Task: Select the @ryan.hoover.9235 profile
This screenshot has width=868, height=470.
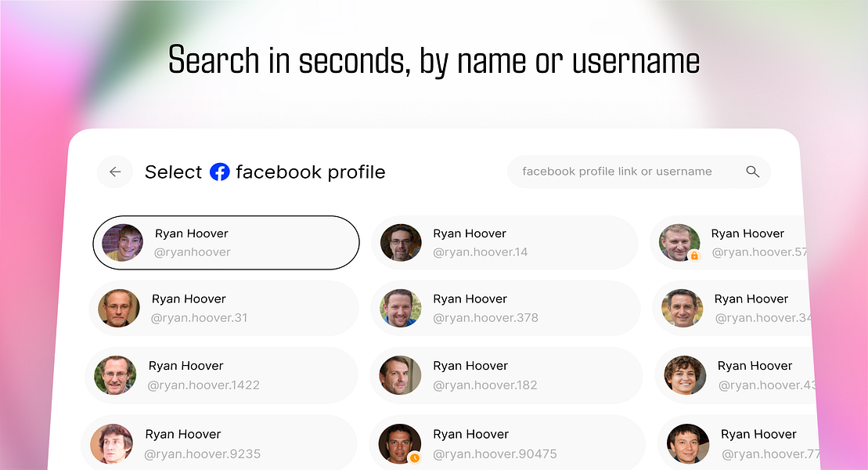Action: tap(219, 442)
